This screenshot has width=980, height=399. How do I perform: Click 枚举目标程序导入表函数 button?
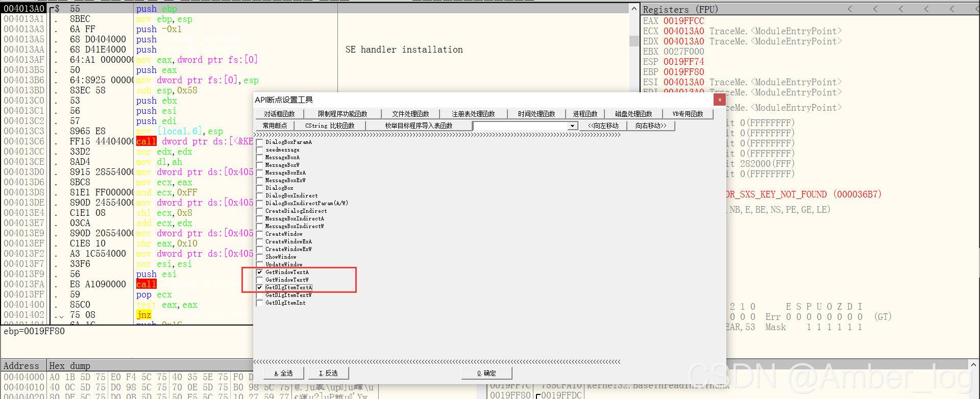(x=419, y=126)
